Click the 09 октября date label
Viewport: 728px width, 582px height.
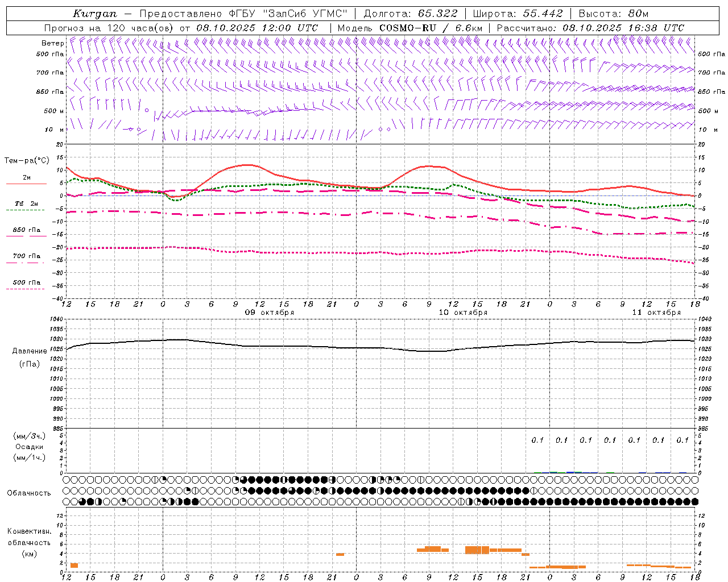[270, 313]
